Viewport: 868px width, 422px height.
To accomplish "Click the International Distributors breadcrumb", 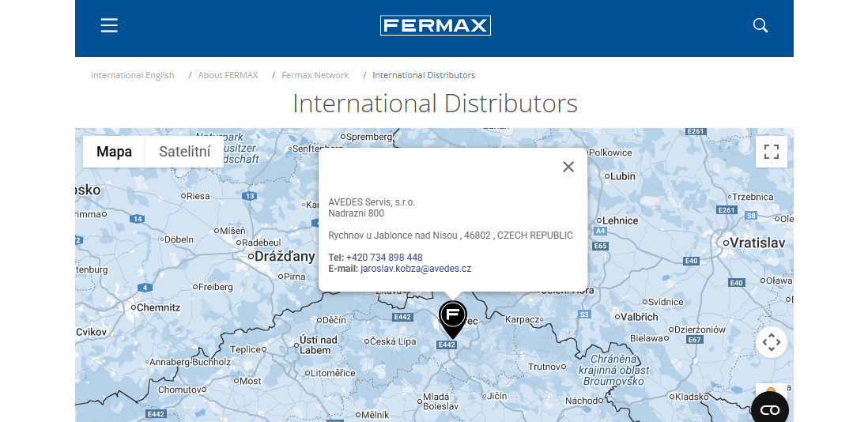I will point(424,75).
